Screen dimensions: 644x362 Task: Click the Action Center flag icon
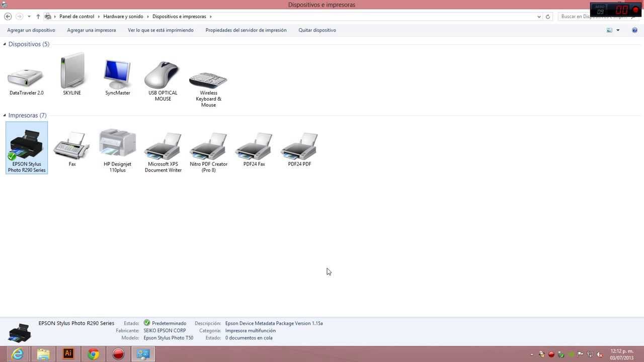(581, 354)
